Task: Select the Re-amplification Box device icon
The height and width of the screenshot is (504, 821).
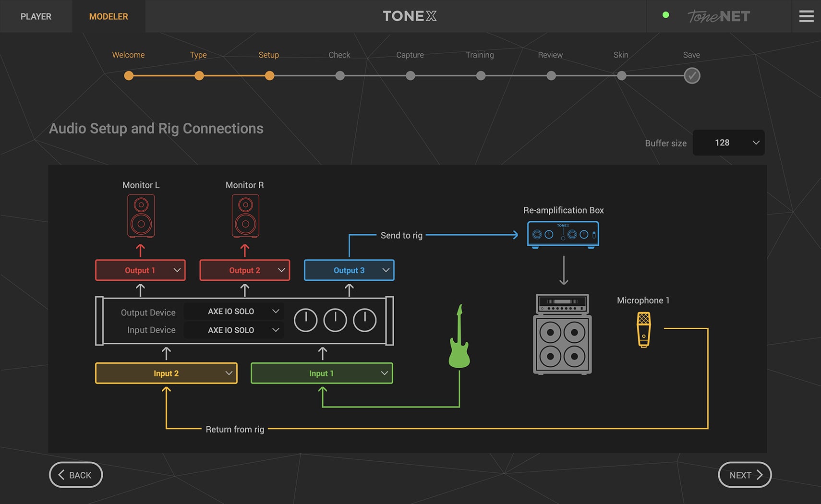Action: [562, 234]
